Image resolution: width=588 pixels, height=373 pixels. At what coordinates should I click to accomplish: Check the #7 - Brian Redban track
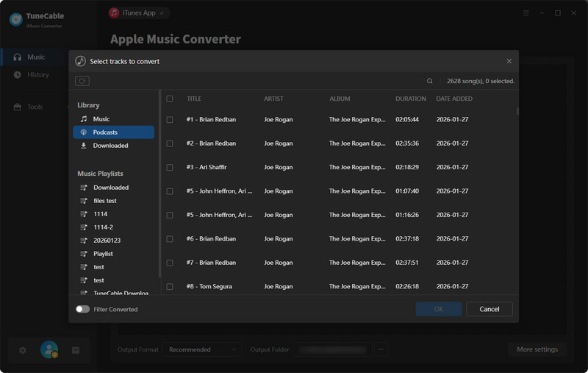point(170,263)
